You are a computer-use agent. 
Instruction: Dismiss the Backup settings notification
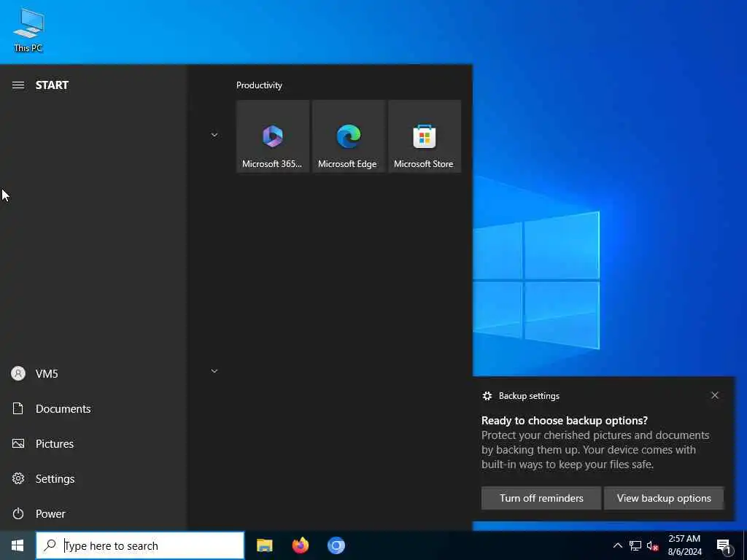715,395
